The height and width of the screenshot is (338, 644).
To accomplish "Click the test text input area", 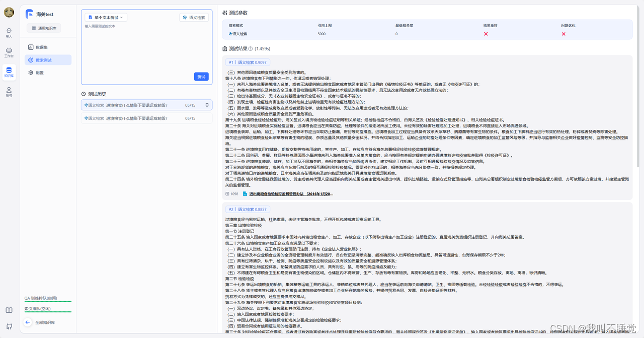I will pyautogui.click(x=146, y=50).
